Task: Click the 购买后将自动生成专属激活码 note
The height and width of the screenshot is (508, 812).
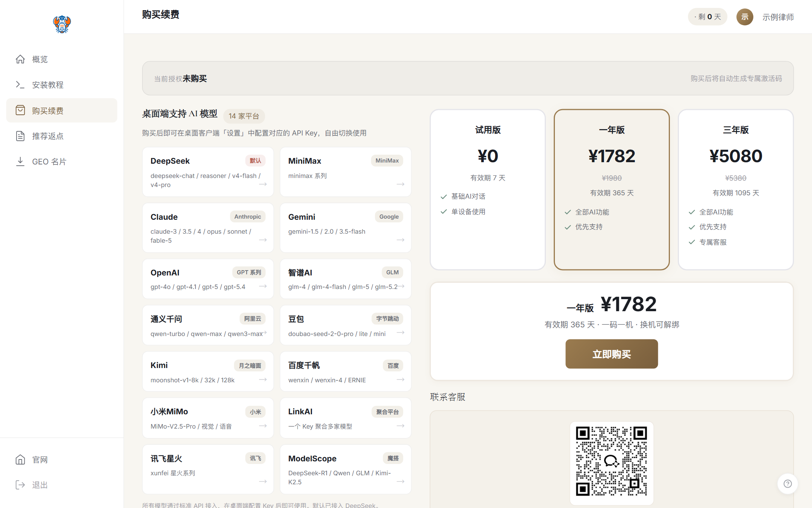Action: pos(736,78)
